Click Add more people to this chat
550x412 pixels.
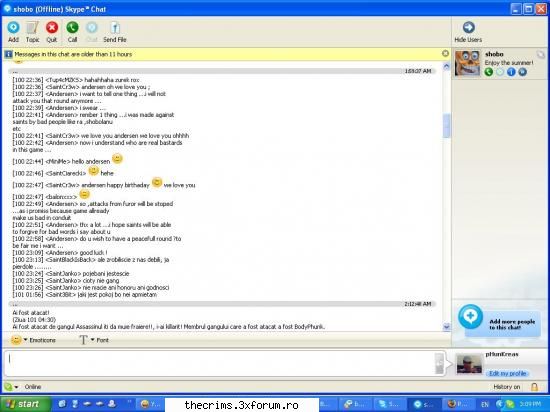click(x=498, y=321)
